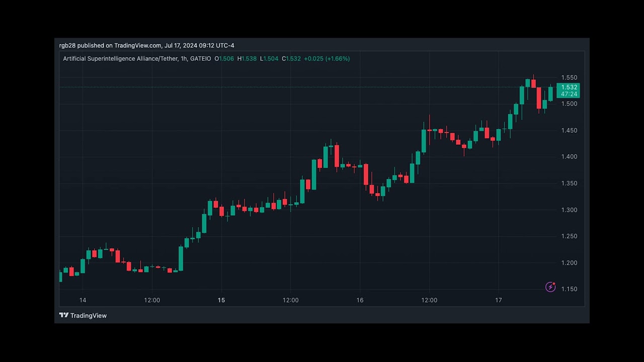
Task: Click the purple lightning bolt icon
Action: click(550, 287)
